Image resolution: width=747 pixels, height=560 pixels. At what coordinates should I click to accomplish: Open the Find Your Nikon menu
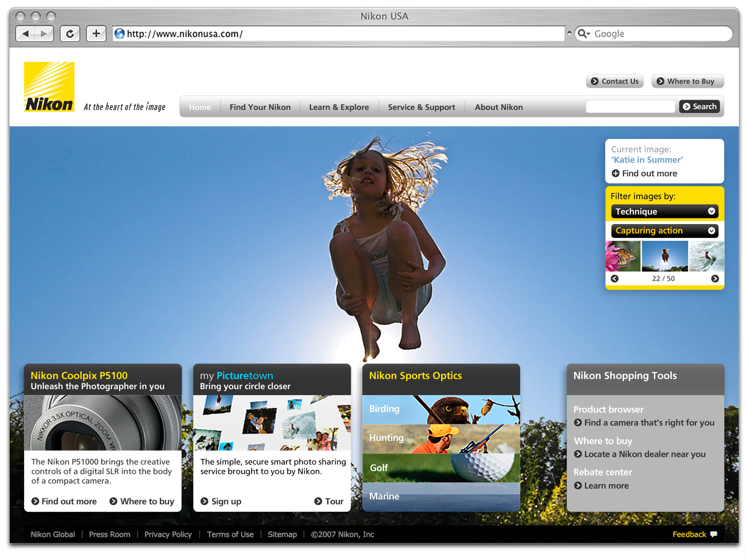[x=260, y=107]
